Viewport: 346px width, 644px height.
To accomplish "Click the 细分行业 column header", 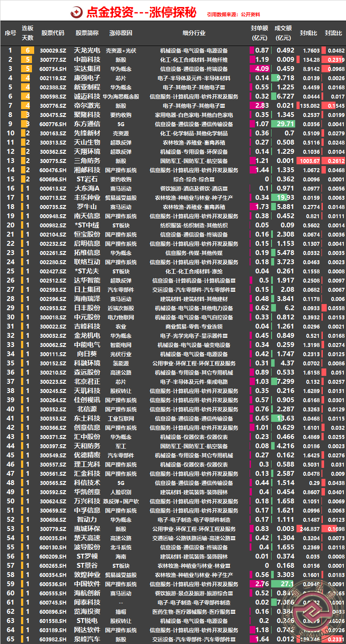I will (194, 33).
